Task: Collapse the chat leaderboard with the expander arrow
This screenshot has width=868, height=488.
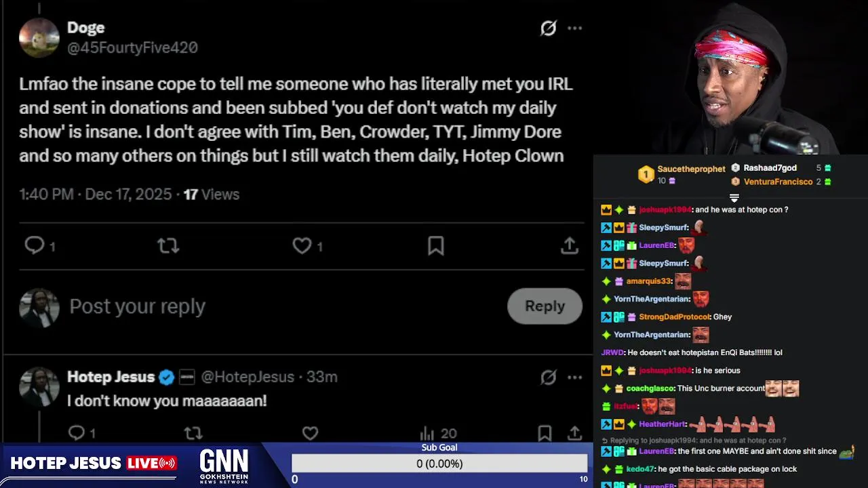Action: point(734,197)
